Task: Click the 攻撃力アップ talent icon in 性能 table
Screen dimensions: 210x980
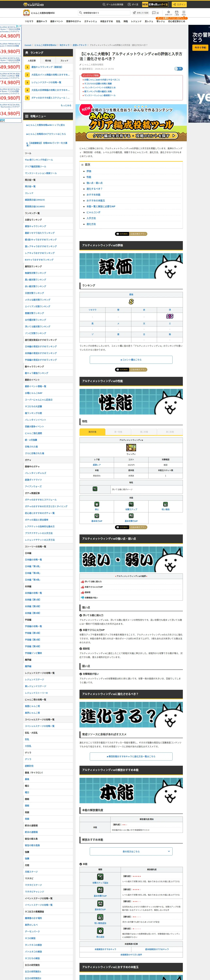Action: click(x=131, y=504)
